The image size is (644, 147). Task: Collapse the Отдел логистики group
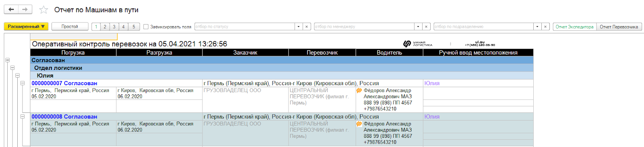click(x=12, y=68)
